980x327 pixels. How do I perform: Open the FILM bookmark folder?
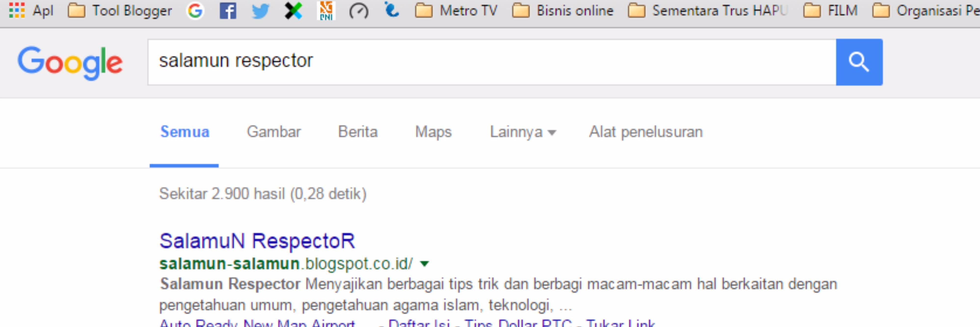tap(831, 11)
